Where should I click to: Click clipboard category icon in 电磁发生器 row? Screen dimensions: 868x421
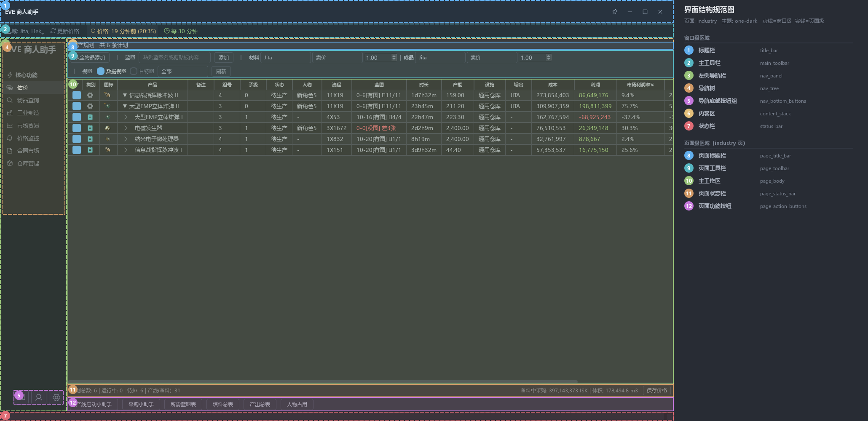[90, 128]
